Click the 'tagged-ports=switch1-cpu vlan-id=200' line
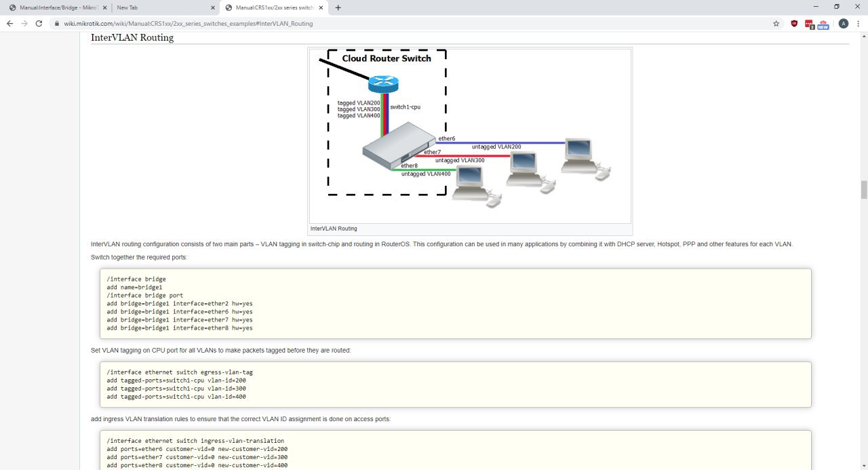Screen dimensions: 868x470 point(176,380)
